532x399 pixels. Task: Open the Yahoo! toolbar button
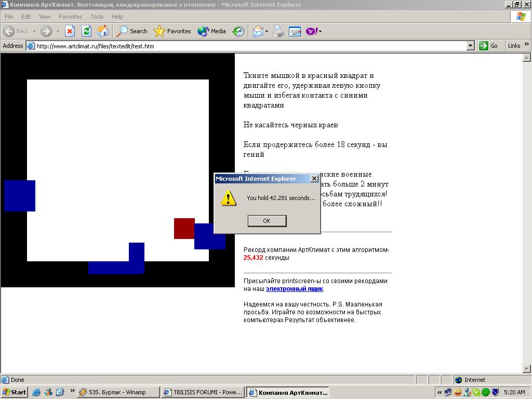pyautogui.click(x=312, y=31)
